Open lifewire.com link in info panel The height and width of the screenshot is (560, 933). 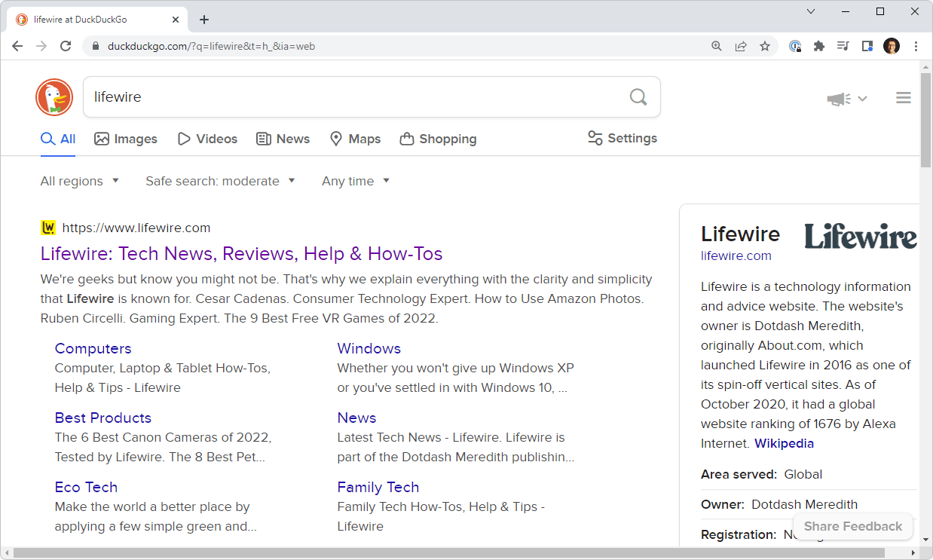(x=736, y=256)
